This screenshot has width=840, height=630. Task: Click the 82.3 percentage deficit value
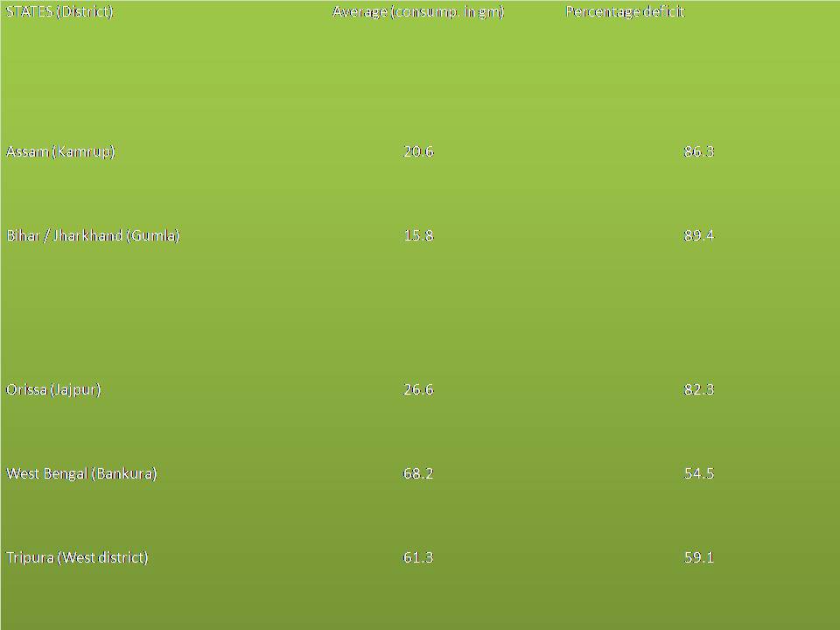[x=699, y=389]
